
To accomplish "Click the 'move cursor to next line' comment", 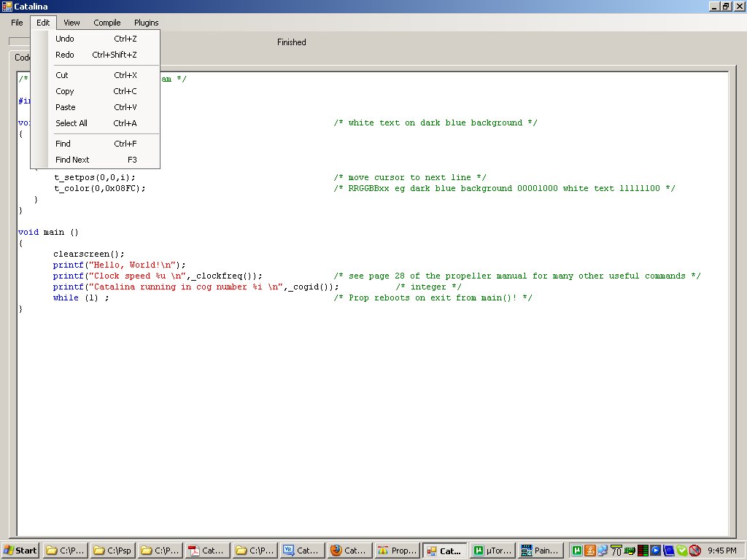I will [410, 178].
